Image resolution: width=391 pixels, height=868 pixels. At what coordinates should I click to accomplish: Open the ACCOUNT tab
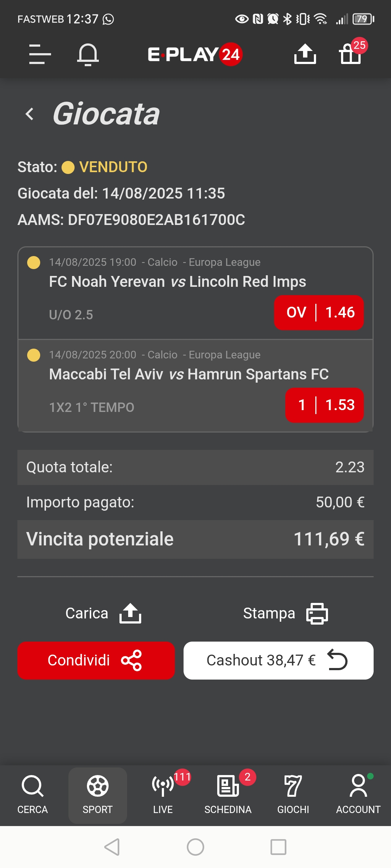pos(358,795)
